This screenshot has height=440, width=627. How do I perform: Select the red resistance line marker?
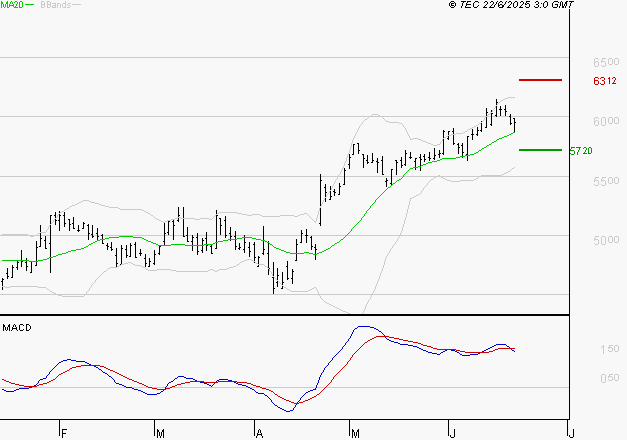(541, 79)
